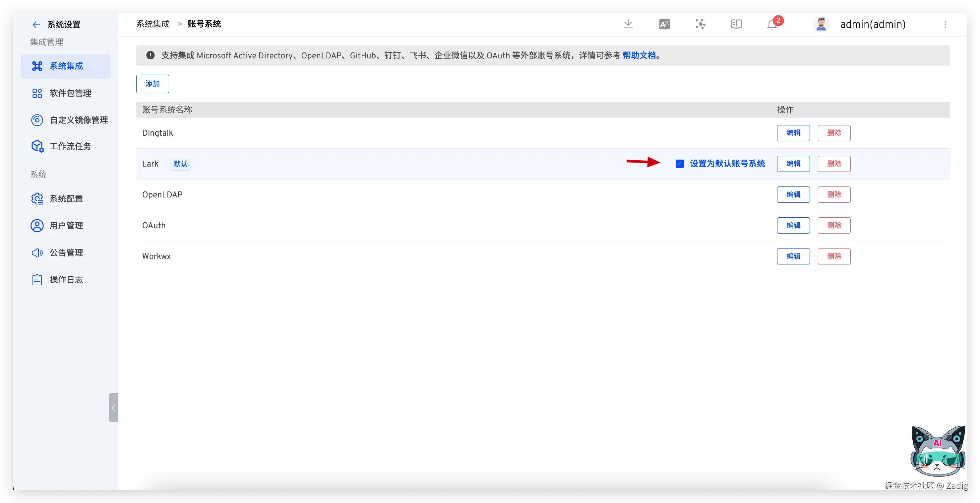Open the three-dot menu near admin

[x=945, y=24]
